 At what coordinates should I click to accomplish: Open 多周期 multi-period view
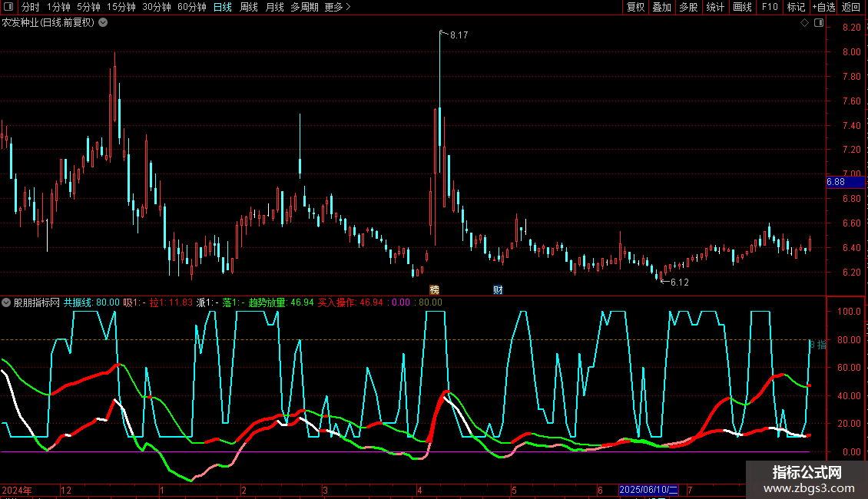[x=304, y=7]
